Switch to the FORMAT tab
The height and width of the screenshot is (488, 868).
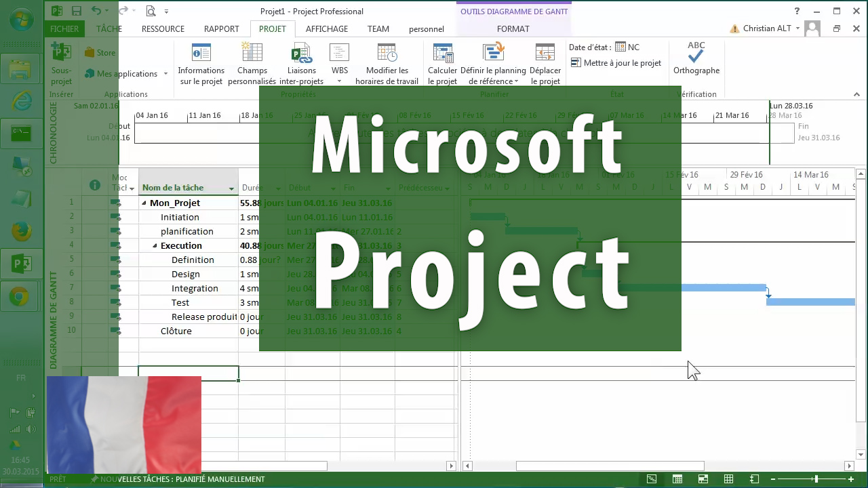point(513,28)
